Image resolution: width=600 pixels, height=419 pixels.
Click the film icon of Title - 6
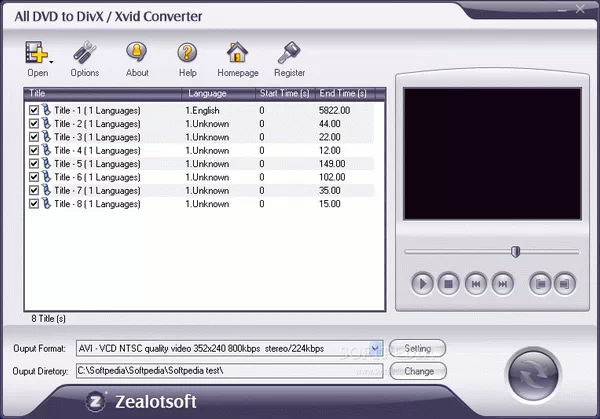click(46, 176)
